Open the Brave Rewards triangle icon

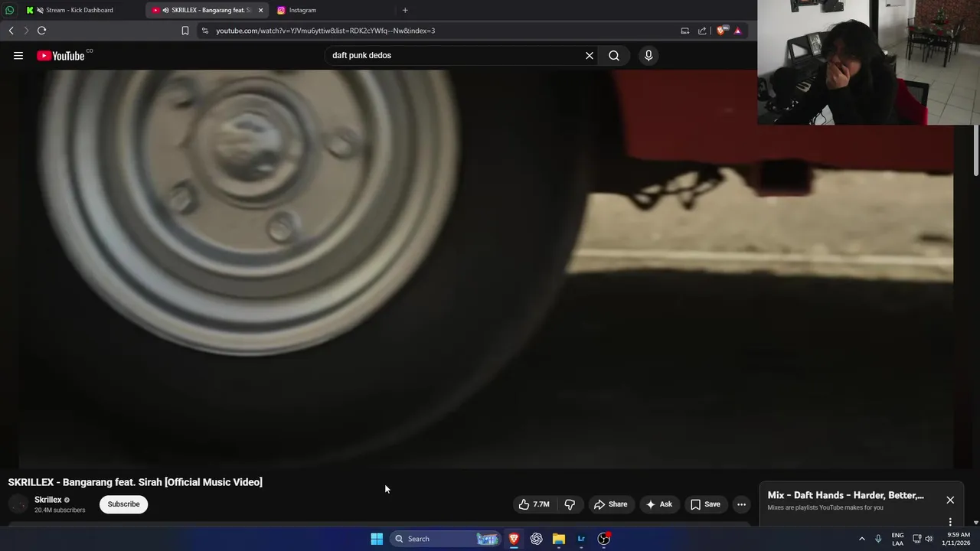(737, 31)
